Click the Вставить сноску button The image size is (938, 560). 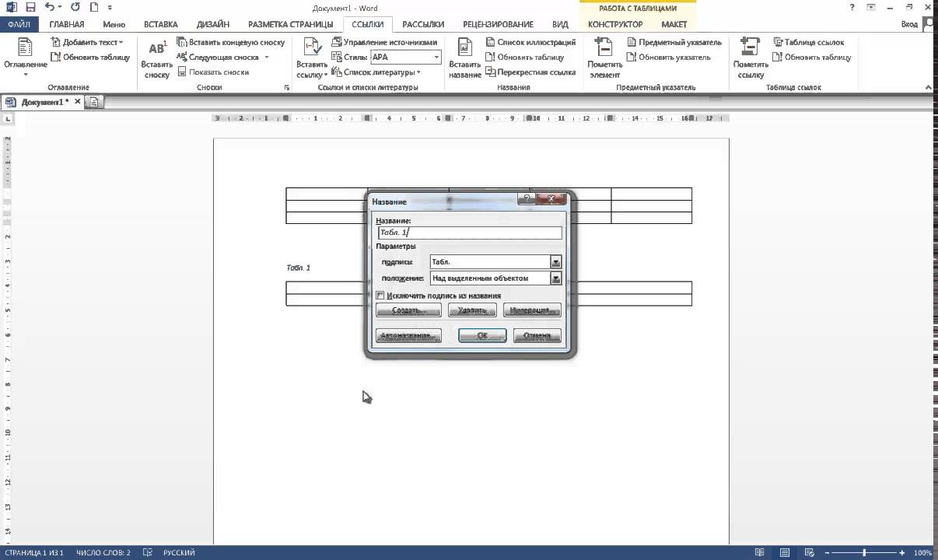[156, 58]
